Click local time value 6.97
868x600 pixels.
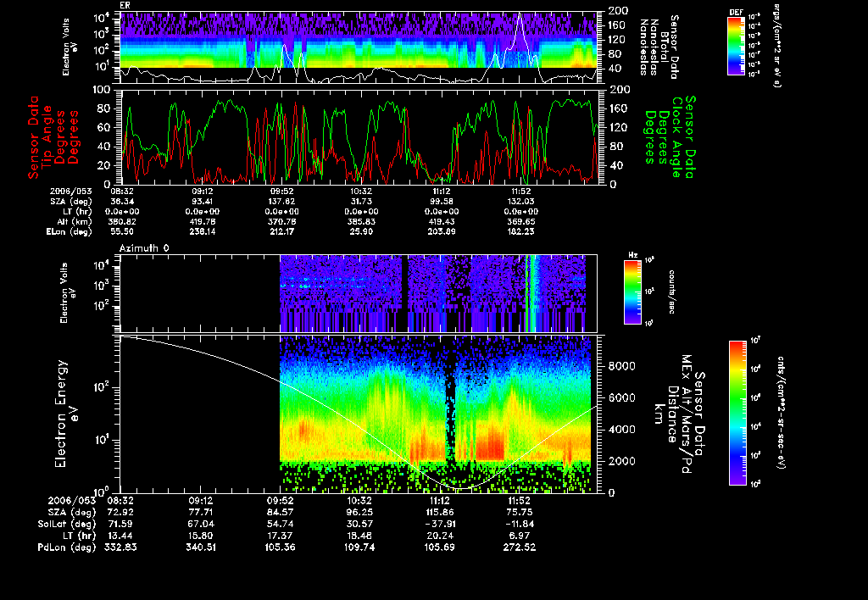[520, 536]
